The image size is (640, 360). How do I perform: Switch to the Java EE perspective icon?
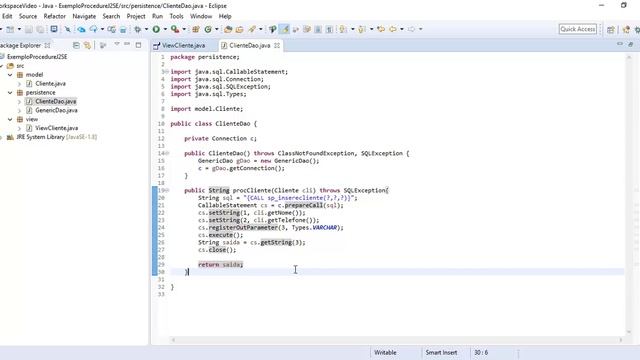pos(626,29)
